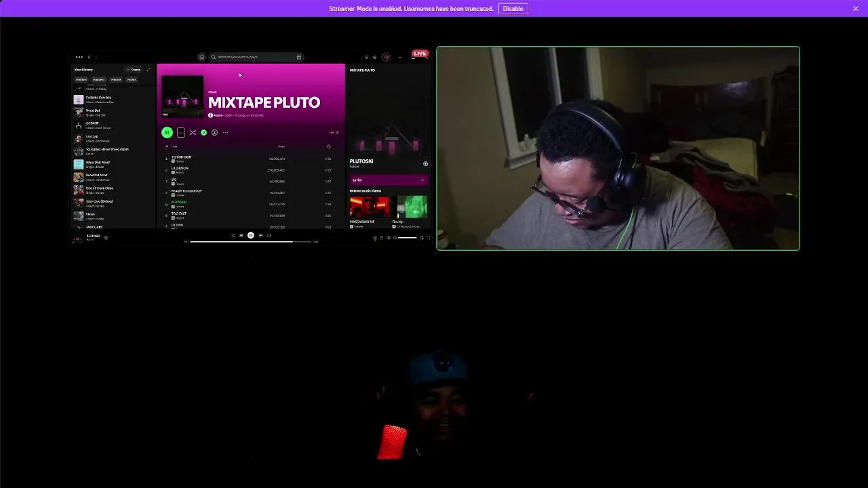Pause playback in the player bar
This screenshot has width=868, height=488.
(250, 235)
